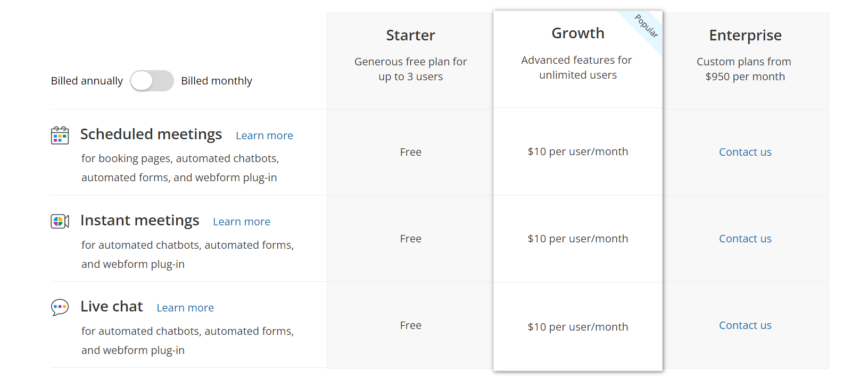Select the Starter plan heading
The width and height of the screenshot is (868, 388).
(x=410, y=36)
